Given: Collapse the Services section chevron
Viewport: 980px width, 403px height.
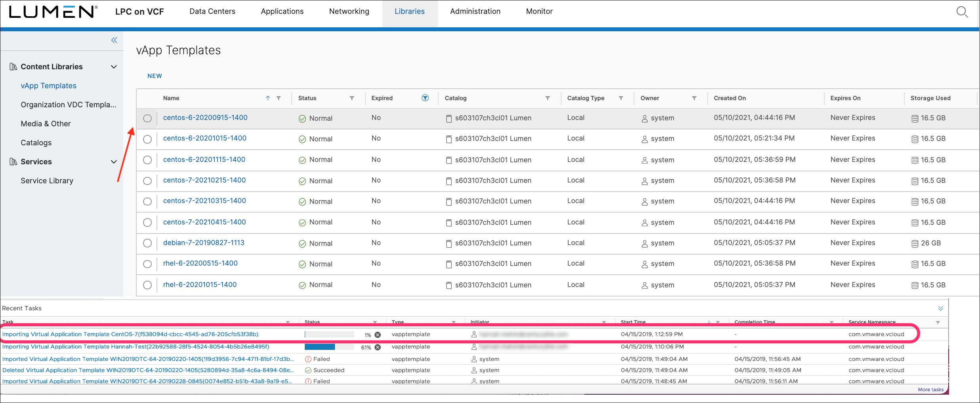Looking at the screenshot, I should point(114,162).
